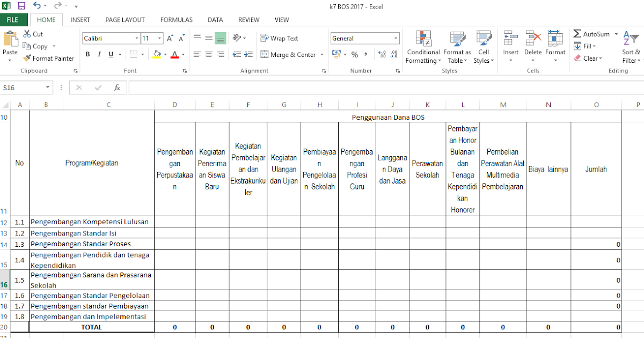Align text to top
This screenshot has height=338, width=644.
pyautogui.click(x=197, y=38)
